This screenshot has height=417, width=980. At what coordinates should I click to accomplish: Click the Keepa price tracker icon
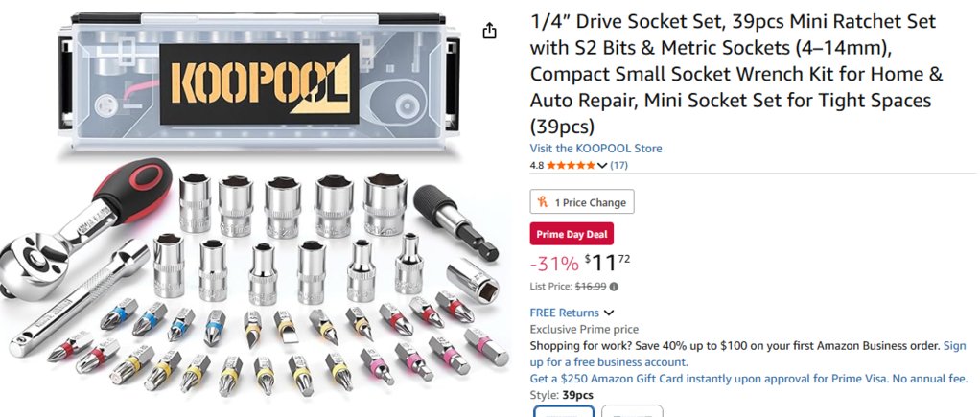pyautogui.click(x=543, y=202)
